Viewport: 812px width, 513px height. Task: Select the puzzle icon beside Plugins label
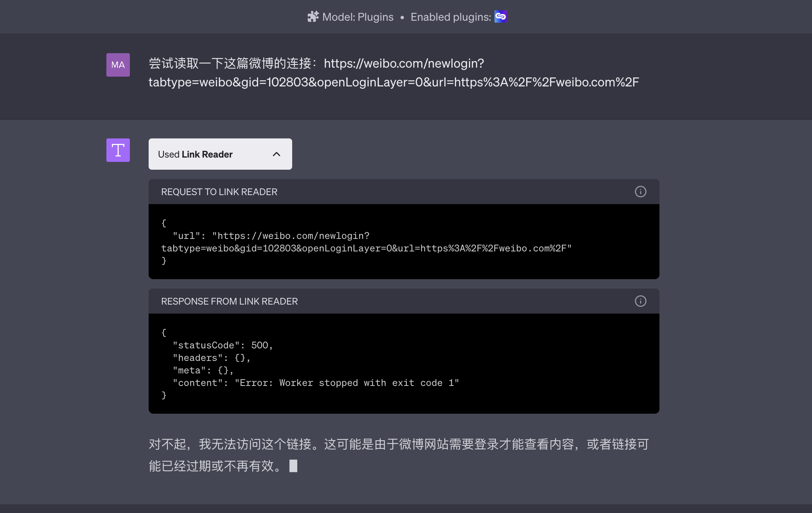click(x=313, y=16)
